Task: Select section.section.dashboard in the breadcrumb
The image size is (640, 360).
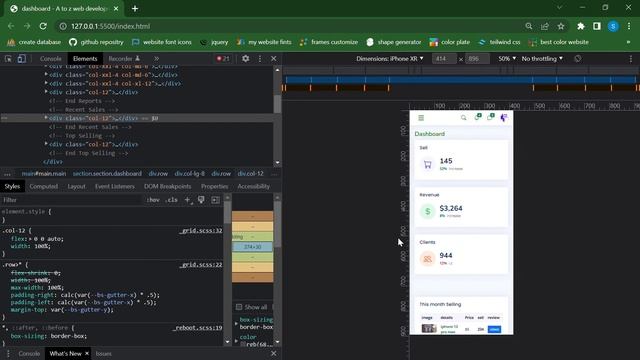Action: tap(107, 173)
